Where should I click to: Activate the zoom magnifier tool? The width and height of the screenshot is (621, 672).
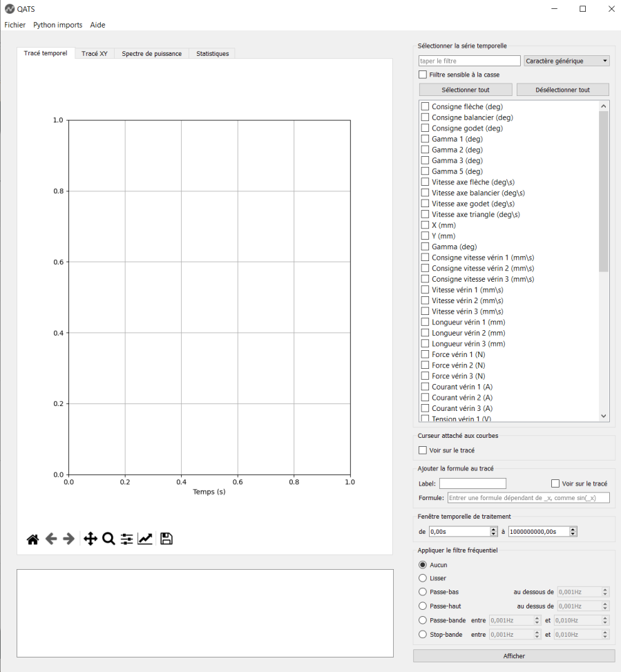pos(108,539)
